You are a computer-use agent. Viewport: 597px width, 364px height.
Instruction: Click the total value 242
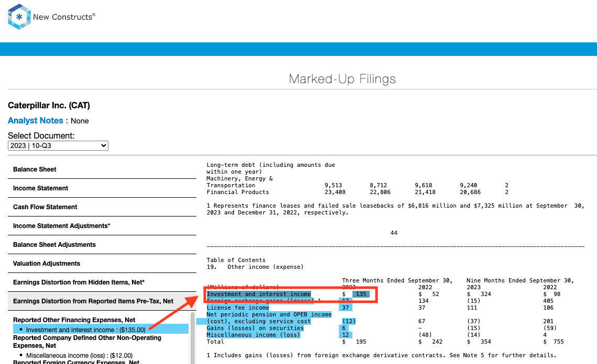[437, 342]
